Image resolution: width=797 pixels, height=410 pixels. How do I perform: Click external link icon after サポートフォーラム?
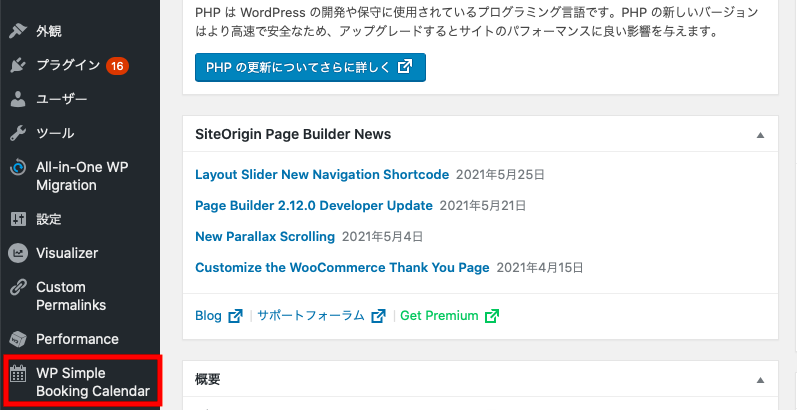pyautogui.click(x=378, y=316)
